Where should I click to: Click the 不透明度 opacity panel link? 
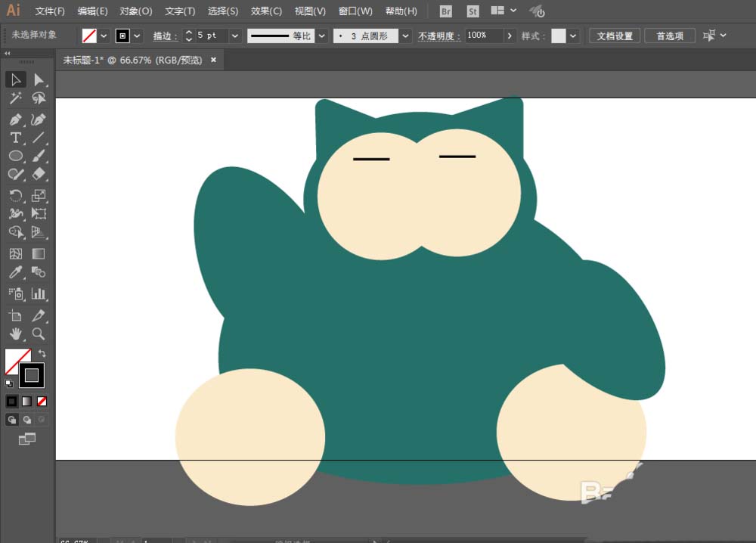coord(438,36)
